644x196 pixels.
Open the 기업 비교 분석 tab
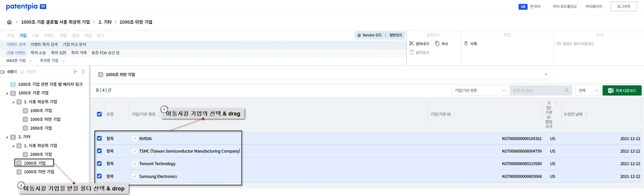point(74,44)
